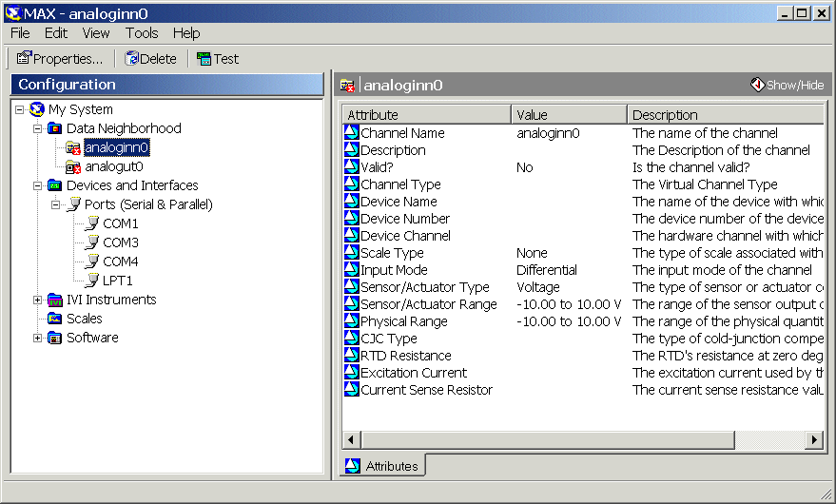Click the Scales icon in tree
Screen dimensions: 836x504
point(55,320)
